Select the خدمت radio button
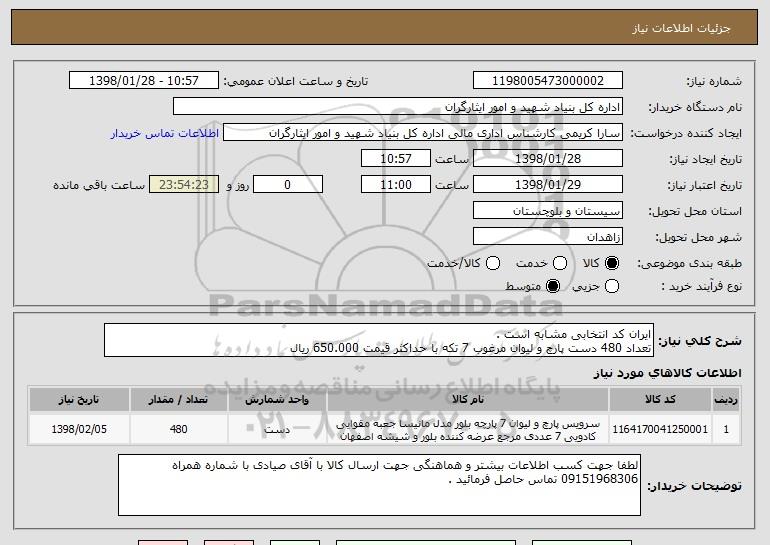770x545 pixels. (x=560, y=263)
